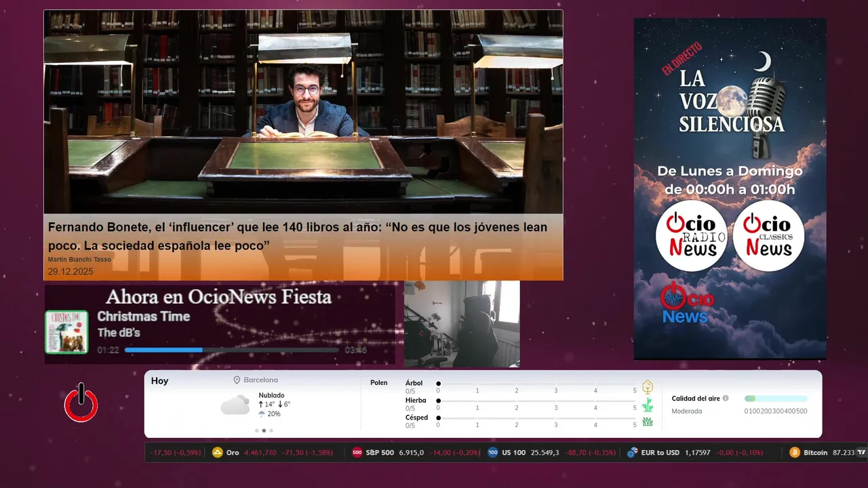This screenshot has width=868, height=488.
Task: Click the "Hoy" weather heading
Action: click(x=159, y=381)
